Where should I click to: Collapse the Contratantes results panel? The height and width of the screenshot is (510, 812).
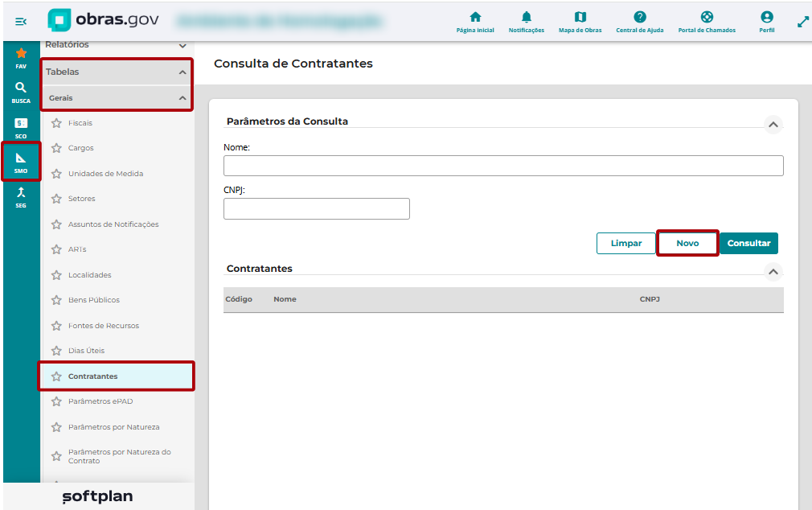(x=773, y=272)
